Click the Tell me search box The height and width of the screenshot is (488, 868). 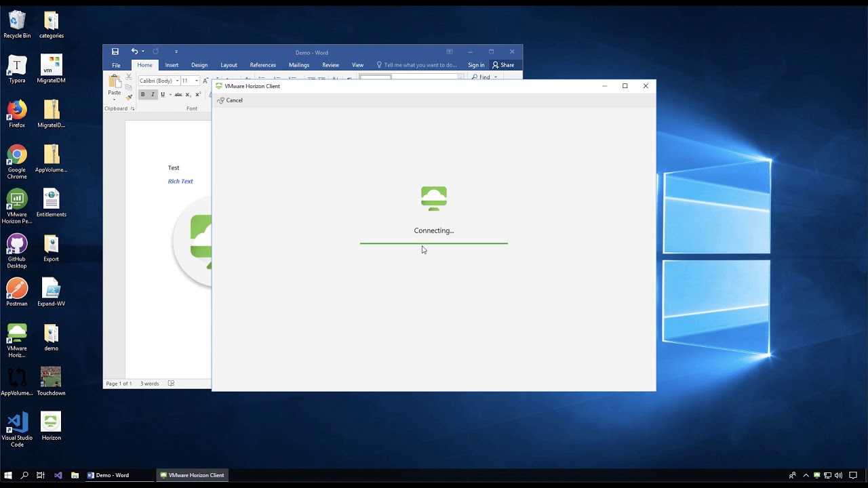[x=416, y=65]
